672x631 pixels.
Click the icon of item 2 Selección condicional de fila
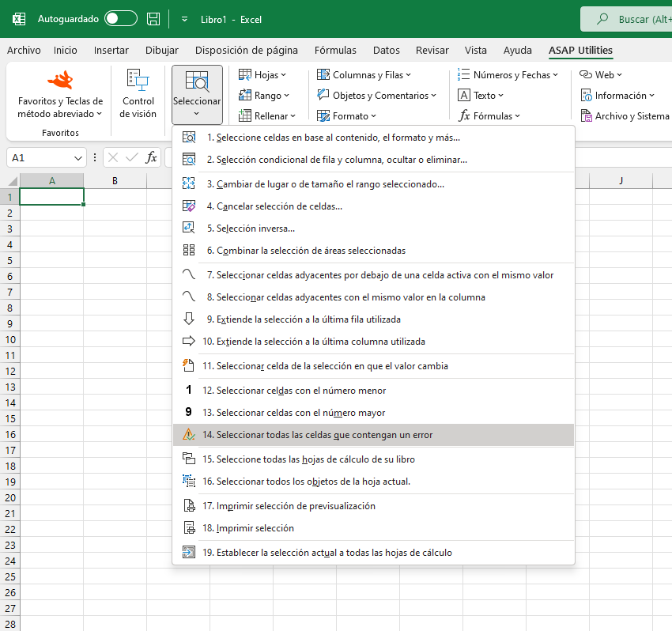tap(189, 160)
